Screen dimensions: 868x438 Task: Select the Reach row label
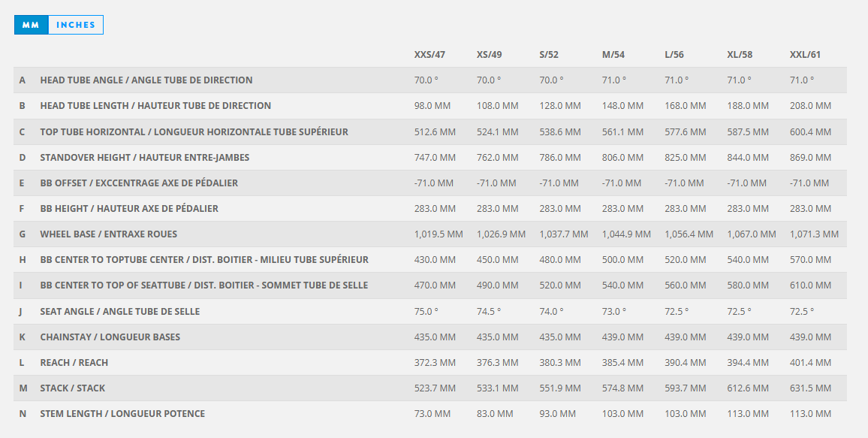point(74,363)
